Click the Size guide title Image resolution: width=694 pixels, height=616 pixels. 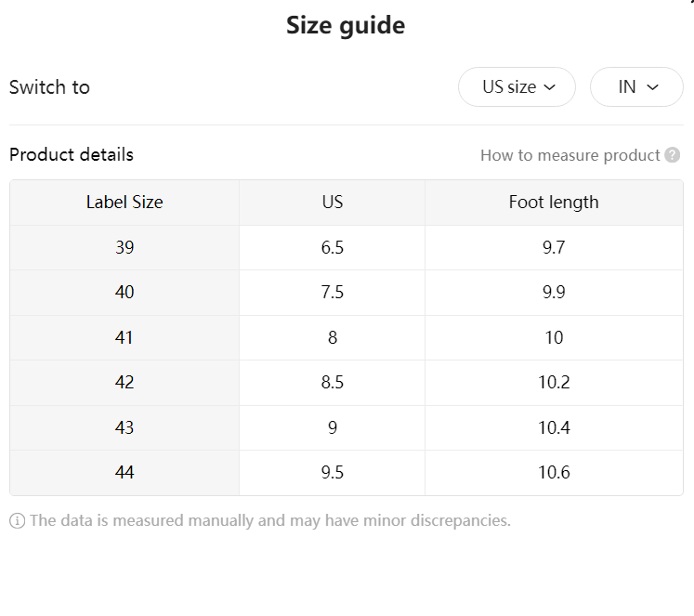click(x=346, y=26)
